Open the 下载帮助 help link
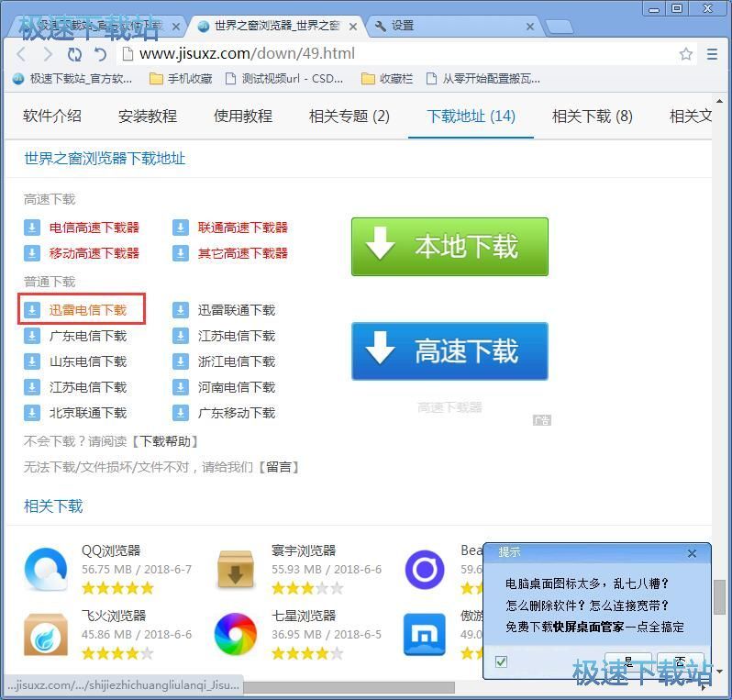732x700 pixels. click(x=165, y=441)
